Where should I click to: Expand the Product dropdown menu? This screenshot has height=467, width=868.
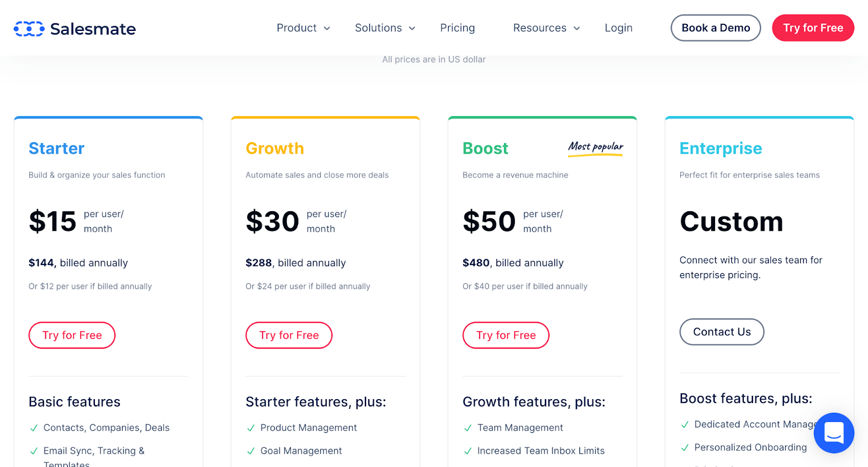[303, 28]
